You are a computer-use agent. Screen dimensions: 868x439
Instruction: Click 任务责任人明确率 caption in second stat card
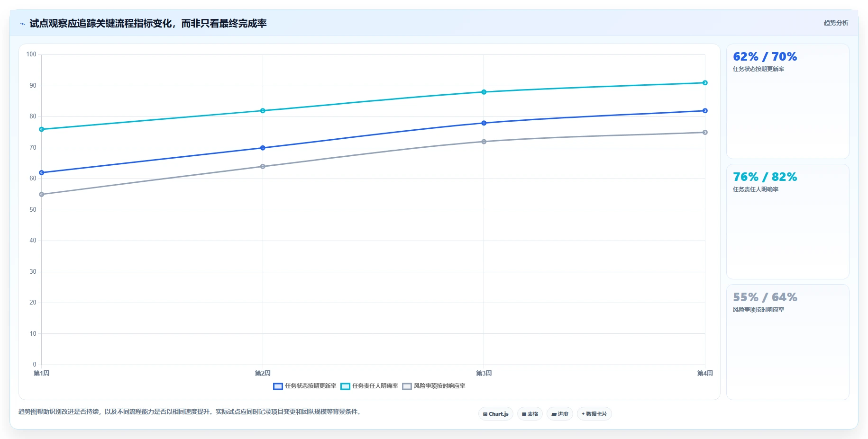756,189
